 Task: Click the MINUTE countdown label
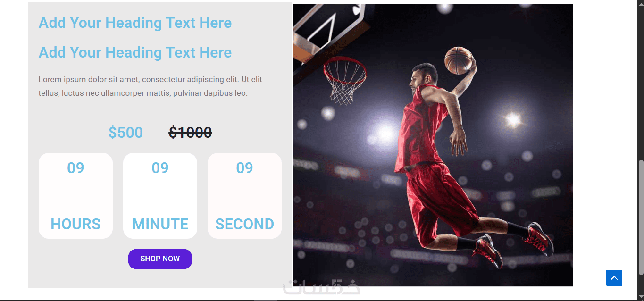160,224
